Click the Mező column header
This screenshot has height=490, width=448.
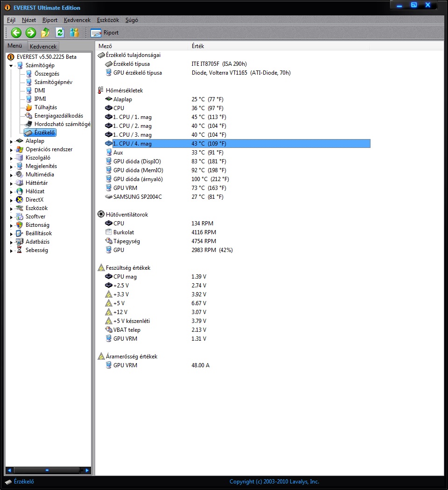(x=142, y=46)
